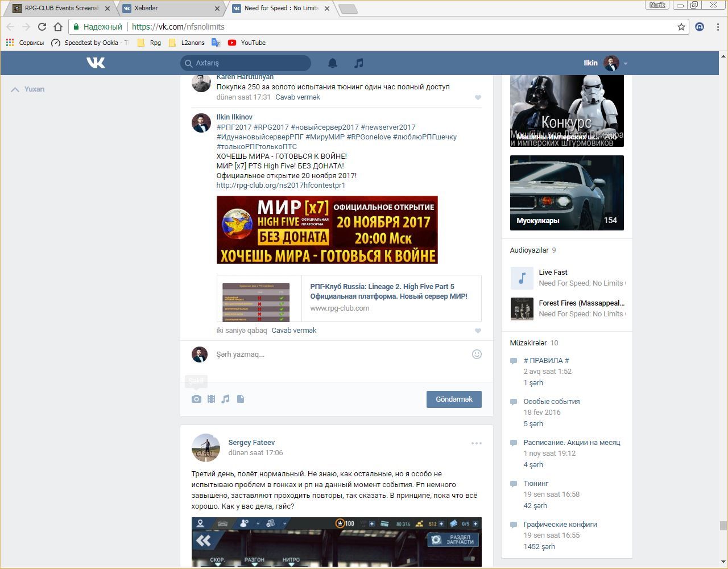
Task: Play the Forest Fires track
Action: 522,309
